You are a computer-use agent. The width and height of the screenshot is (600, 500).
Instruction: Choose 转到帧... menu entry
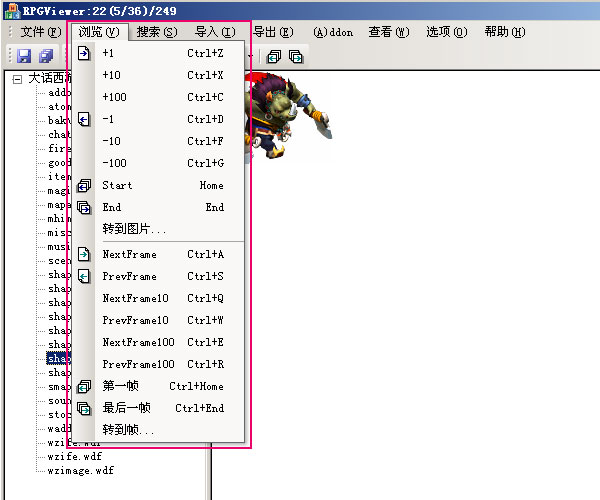158,430
